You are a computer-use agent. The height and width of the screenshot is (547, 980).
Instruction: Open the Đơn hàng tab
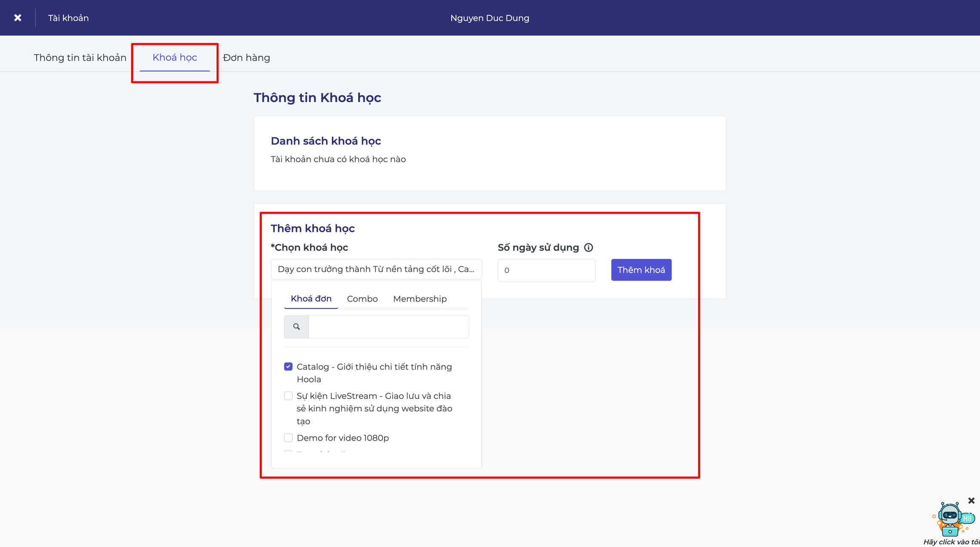coord(246,57)
